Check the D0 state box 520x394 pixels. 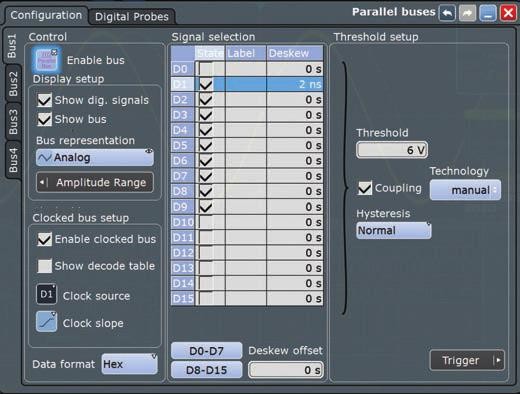[206, 69]
